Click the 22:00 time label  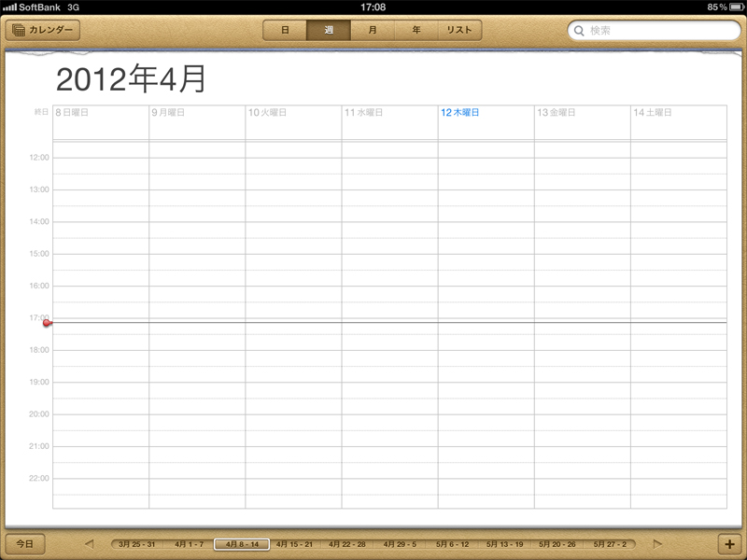pyautogui.click(x=39, y=478)
